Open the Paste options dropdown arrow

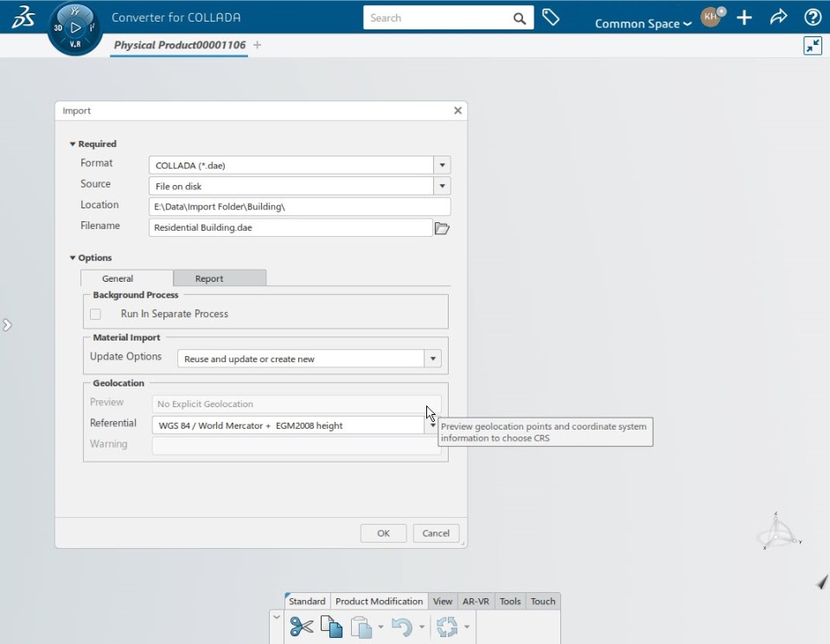point(380,627)
